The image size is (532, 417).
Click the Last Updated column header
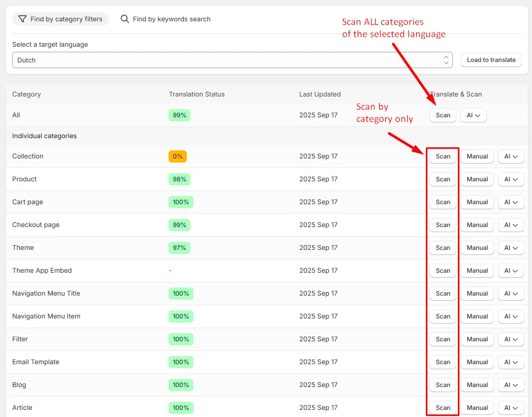point(320,94)
